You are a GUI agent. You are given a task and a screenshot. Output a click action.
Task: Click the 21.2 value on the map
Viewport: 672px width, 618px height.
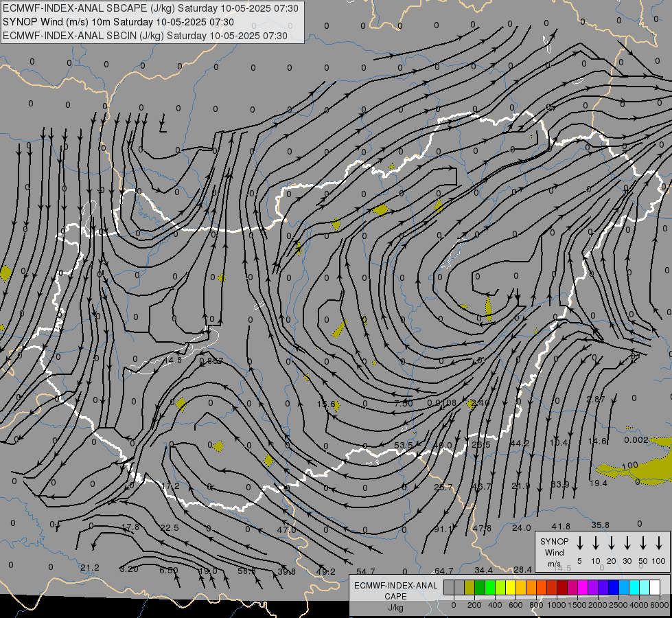[89, 568]
